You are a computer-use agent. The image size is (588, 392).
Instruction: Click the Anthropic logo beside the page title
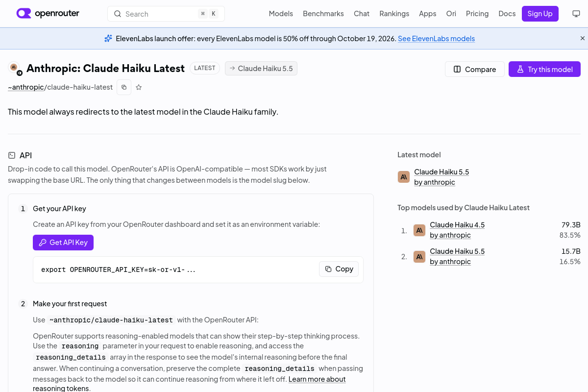[x=15, y=68]
